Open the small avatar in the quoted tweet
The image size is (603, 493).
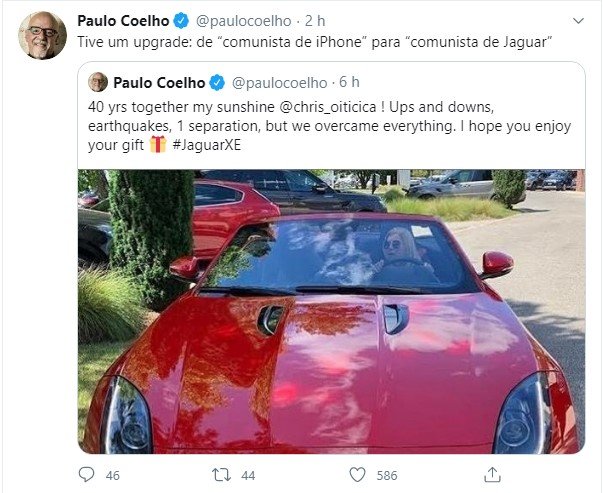pos(98,82)
